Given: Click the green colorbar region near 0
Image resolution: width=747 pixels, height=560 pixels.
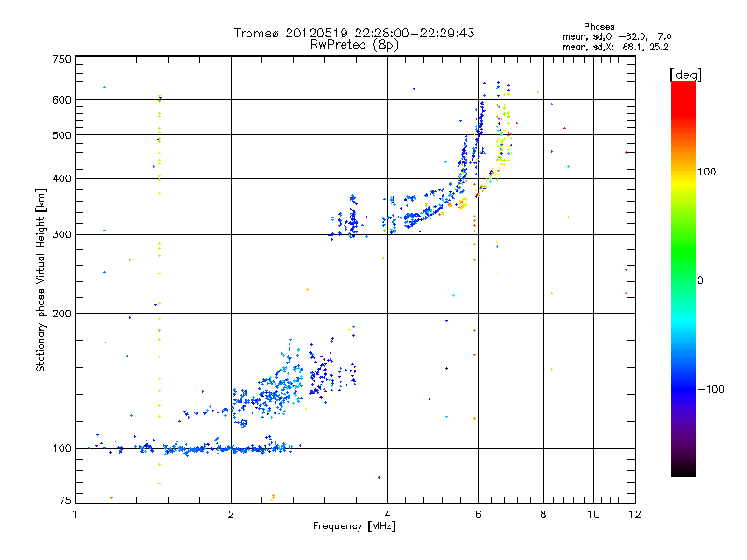Looking at the screenshot, I should (684, 267).
